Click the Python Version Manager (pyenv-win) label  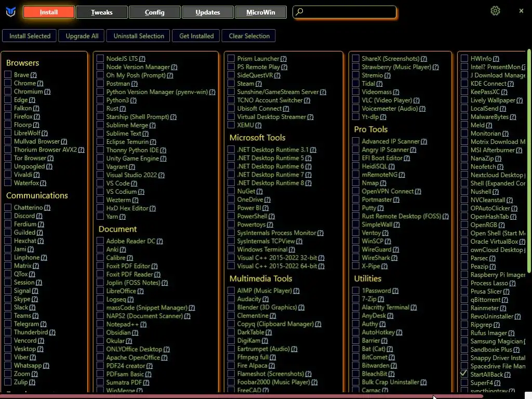(x=157, y=92)
